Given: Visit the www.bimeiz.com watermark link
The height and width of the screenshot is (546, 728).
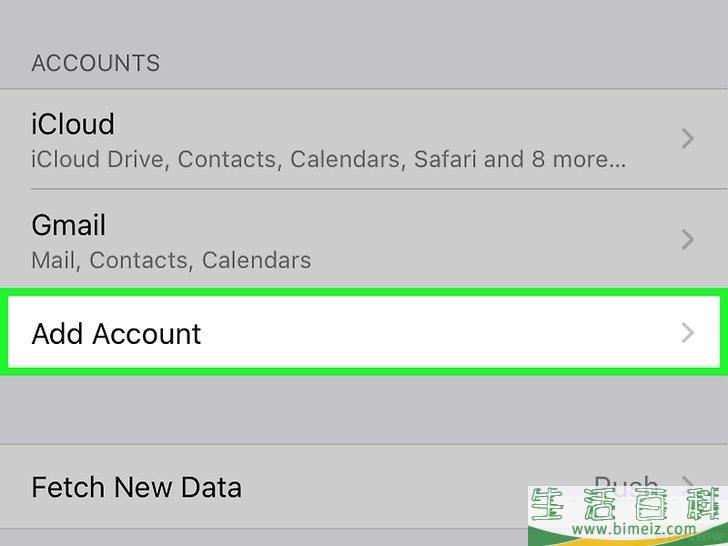Looking at the screenshot, I should 634,529.
